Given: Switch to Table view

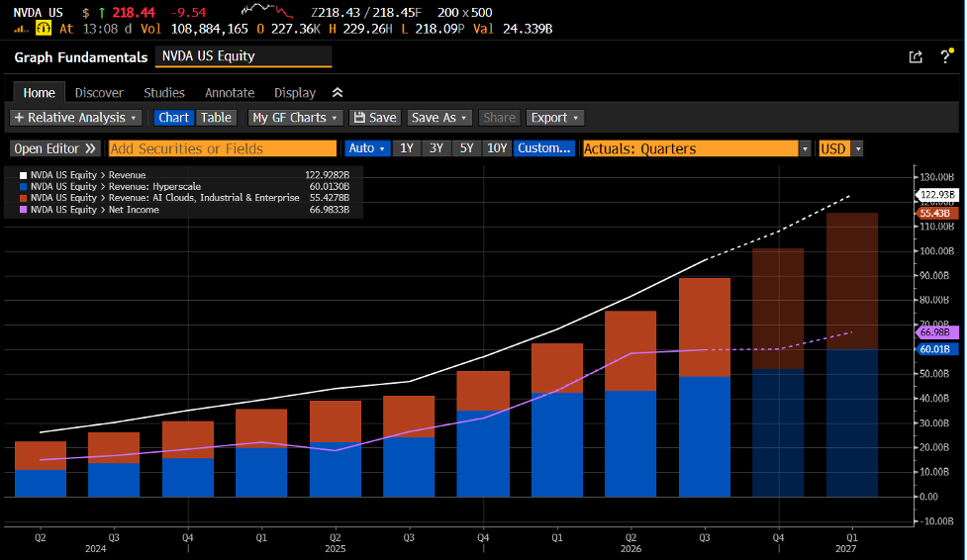Looking at the screenshot, I should (216, 118).
